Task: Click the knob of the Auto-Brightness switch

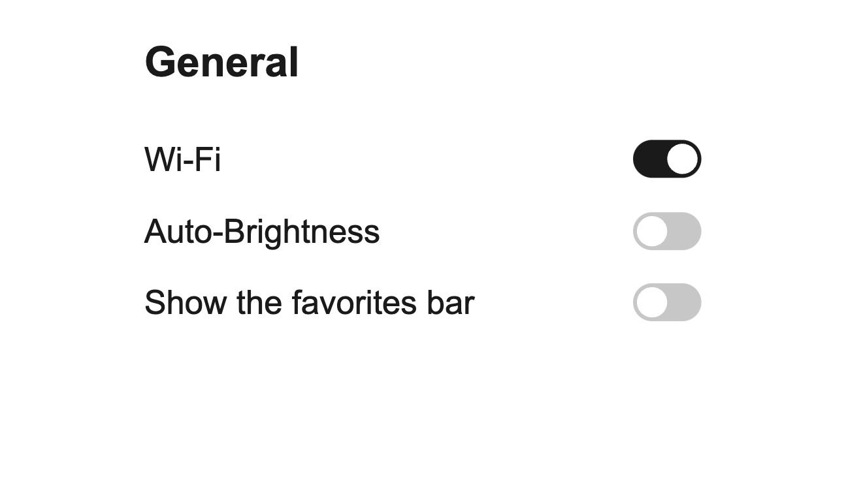Action: (651, 231)
